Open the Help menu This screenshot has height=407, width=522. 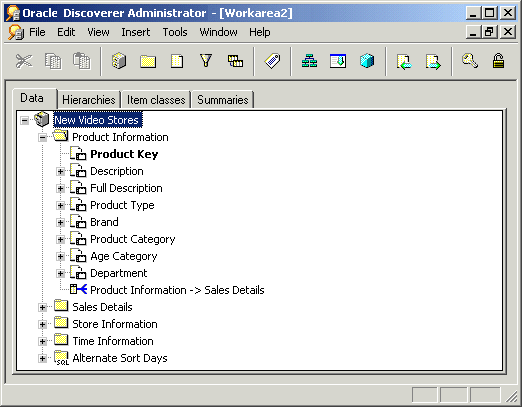click(x=260, y=32)
